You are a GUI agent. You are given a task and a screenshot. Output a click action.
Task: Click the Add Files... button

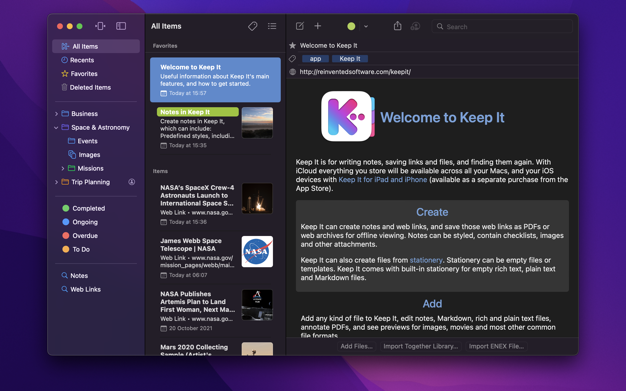[356, 346]
